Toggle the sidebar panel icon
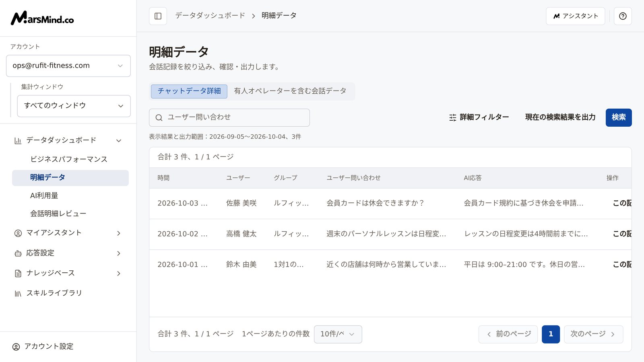Screen dimensions: 644x362 pos(158,16)
